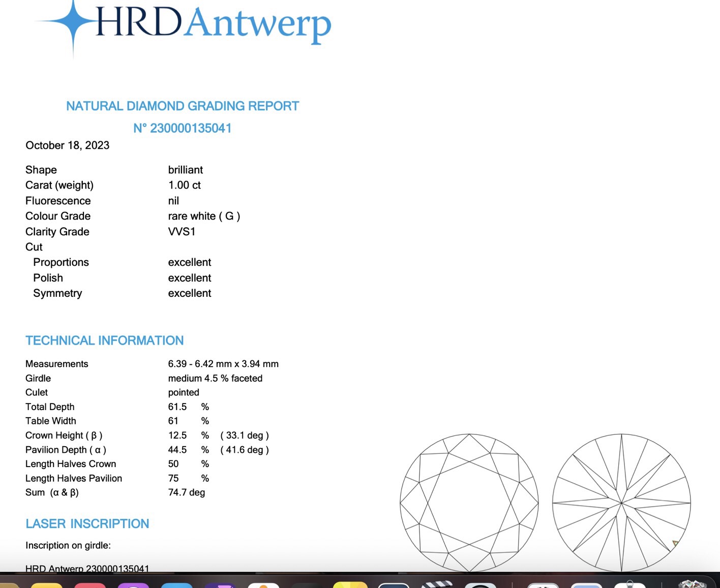Select the pavilion depth value 44.5
Viewport: 720px width, 588px height.
[x=177, y=450]
